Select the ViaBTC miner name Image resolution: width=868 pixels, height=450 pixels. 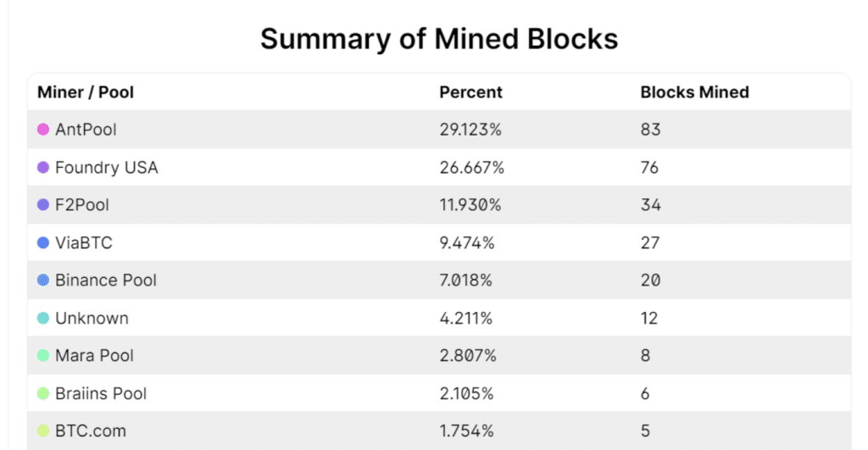(x=83, y=243)
